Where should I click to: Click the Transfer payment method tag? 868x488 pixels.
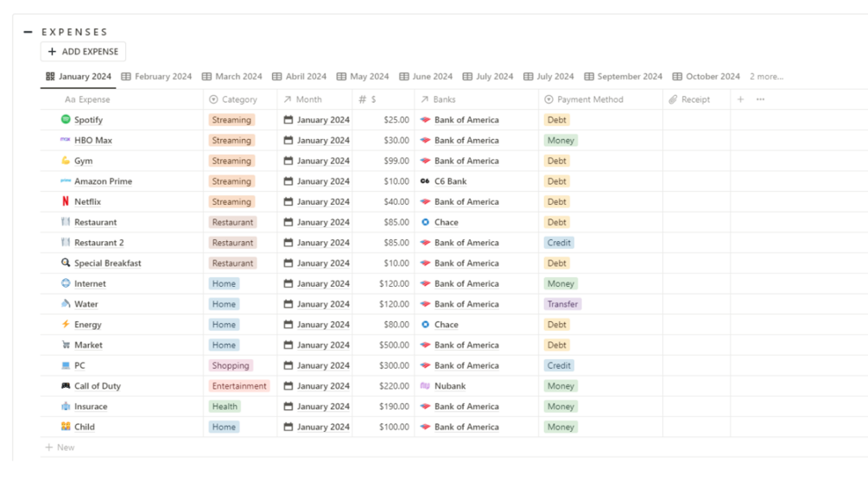pyautogui.click(x=562, y=304)
